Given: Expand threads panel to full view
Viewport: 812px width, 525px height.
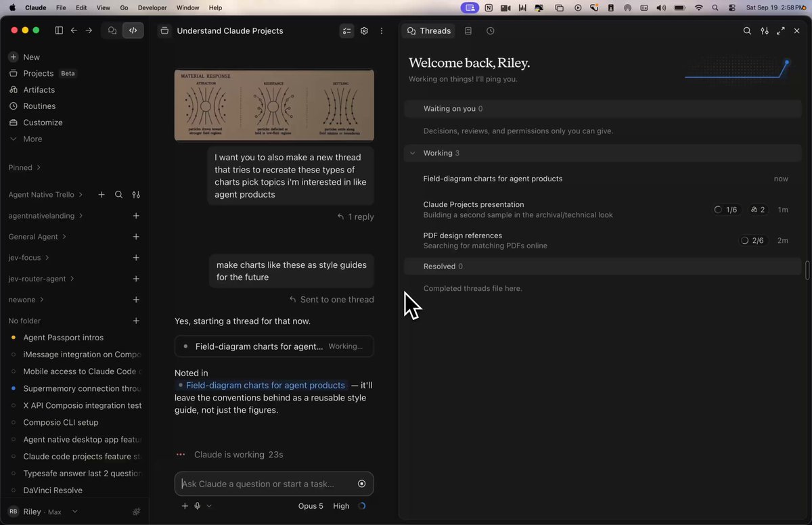Looking at the screenshot, I should (x=781, y=31).
